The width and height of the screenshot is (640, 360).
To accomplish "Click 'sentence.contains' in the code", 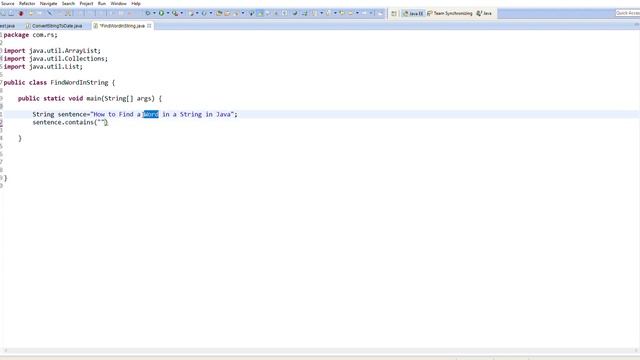I will point(63,122).
